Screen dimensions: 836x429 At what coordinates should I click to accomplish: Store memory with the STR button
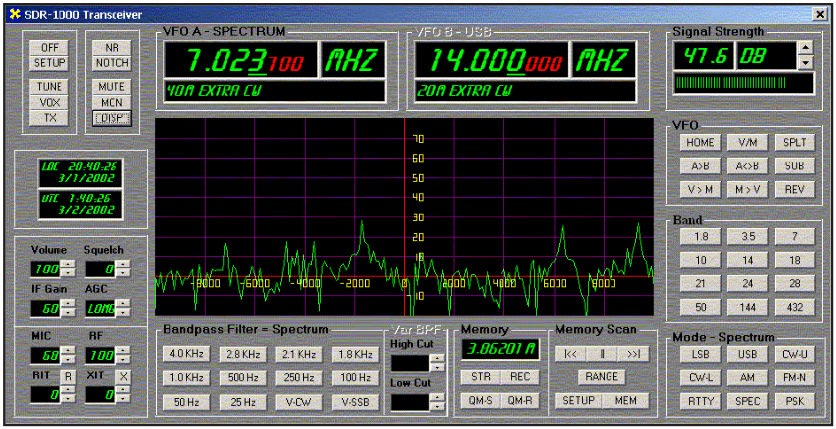[481, 377]
